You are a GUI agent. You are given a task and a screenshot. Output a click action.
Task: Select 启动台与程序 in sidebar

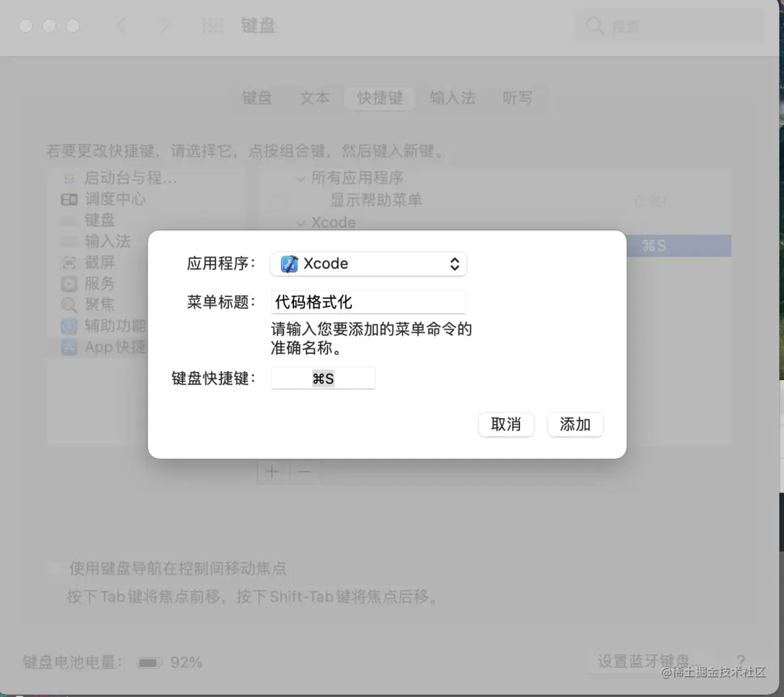[131, 178]
